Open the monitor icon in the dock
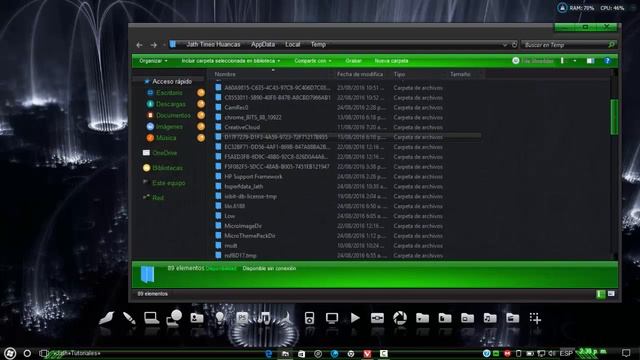The height and width of the screenshot is (360, 640). 332,318
